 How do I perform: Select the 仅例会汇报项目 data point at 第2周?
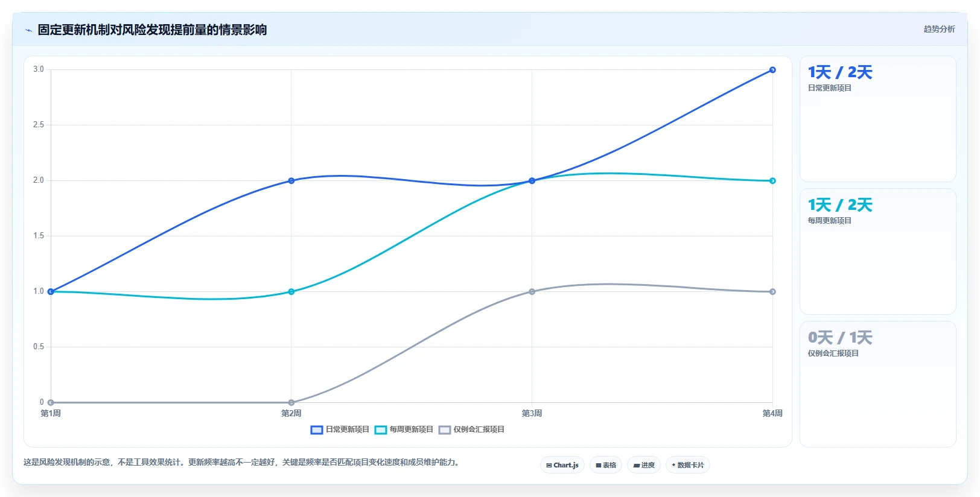click(x=291, y=402)
